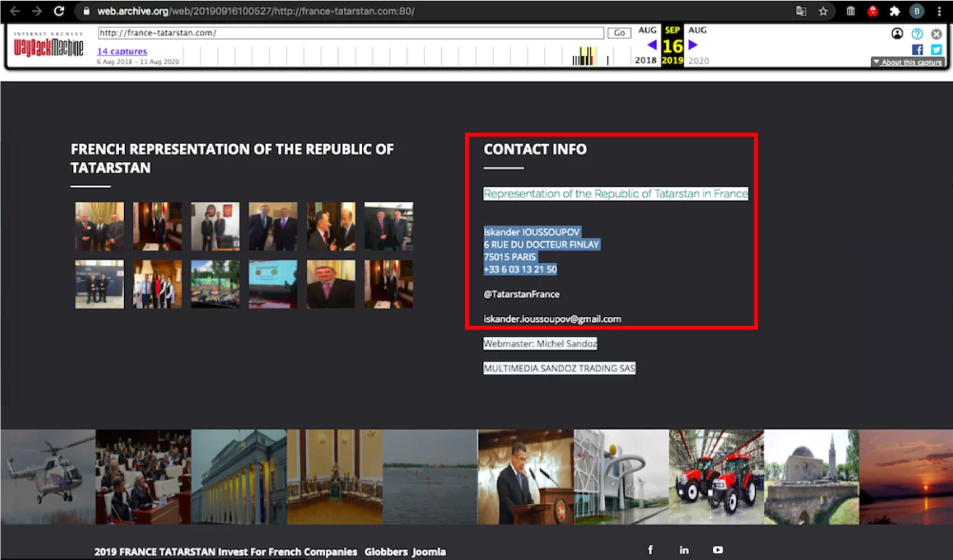The height and width of the screenshot is (560, 953).
Task: Click the red extension icon in toolbar
Action: click(873, 10)
